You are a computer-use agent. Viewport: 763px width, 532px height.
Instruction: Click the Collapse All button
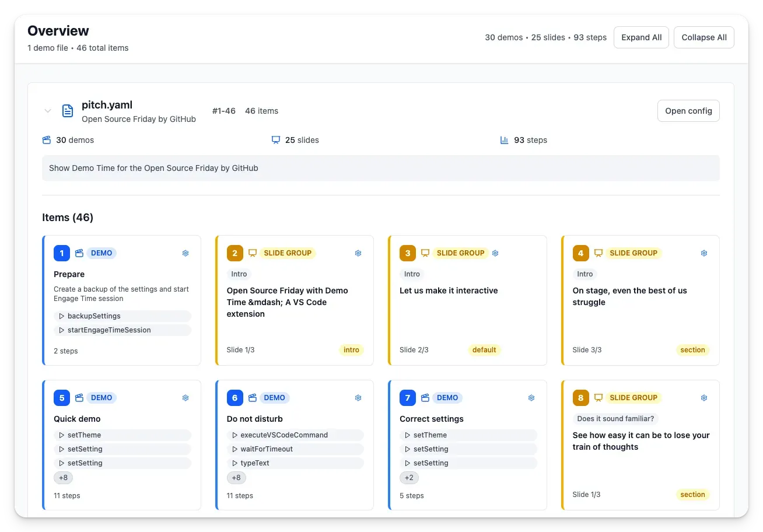[703, 37]
